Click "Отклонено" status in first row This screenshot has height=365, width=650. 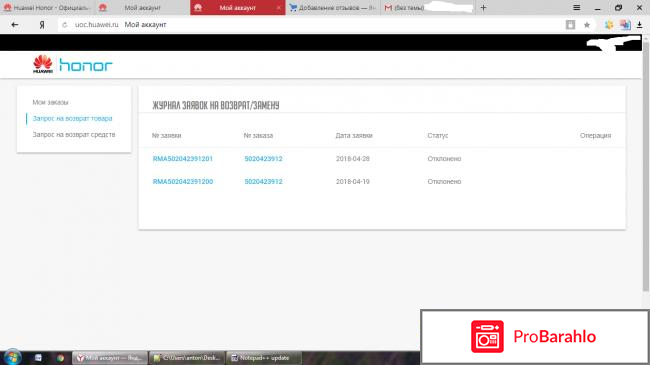pos(444,158)
